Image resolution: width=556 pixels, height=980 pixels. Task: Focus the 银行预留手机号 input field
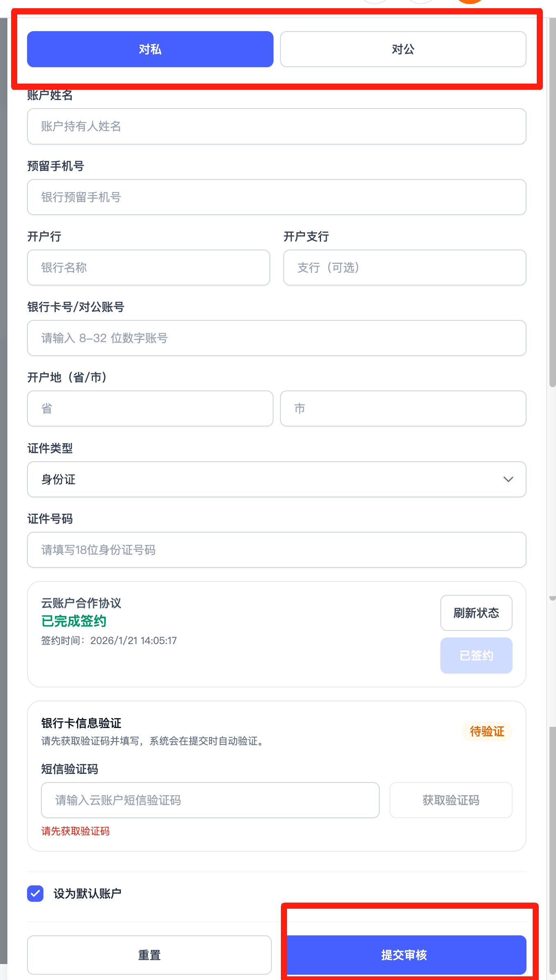pyautogui.click(x=277, y=197)
